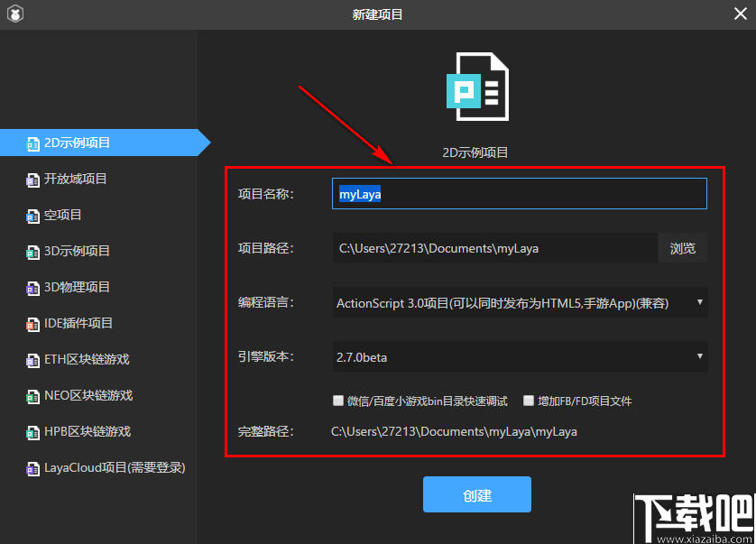Viewport: 756px width, 544px height.
Task: Select the 2D示例项目 icon in sidebar
Action: pyautogui.click(x=32, y=143)
